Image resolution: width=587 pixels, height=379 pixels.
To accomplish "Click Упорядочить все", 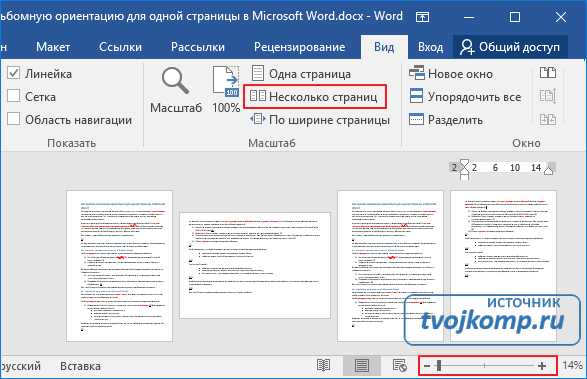I will pyautogui.click(x=465, y=97).
